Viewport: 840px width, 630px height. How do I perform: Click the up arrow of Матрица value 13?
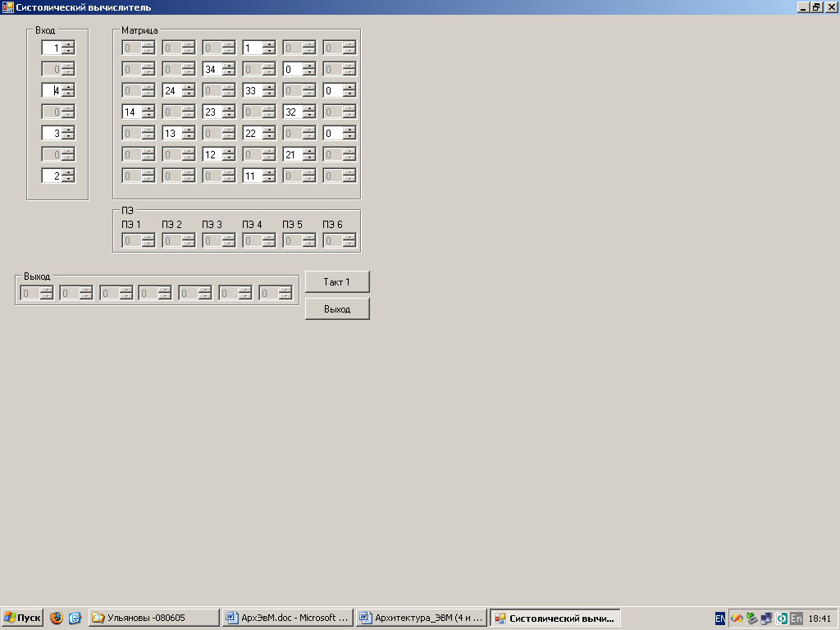coord(189,130)
